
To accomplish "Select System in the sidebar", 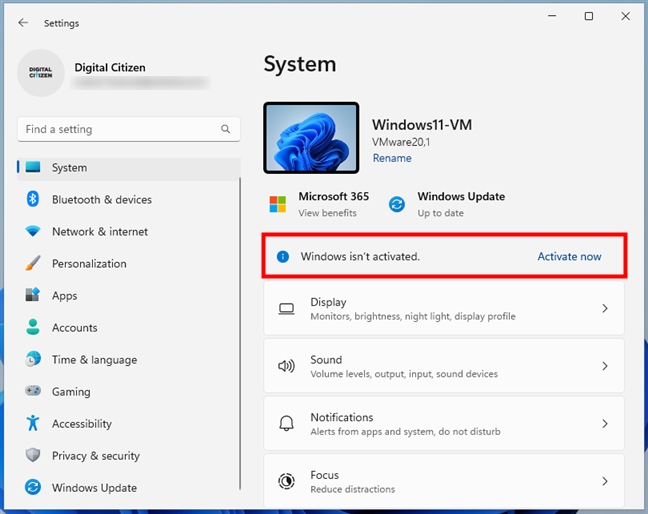I will (x=129, y=167).
